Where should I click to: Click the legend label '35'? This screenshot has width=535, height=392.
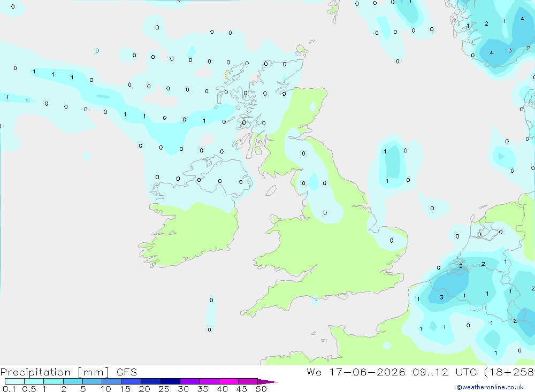(203, 389)
